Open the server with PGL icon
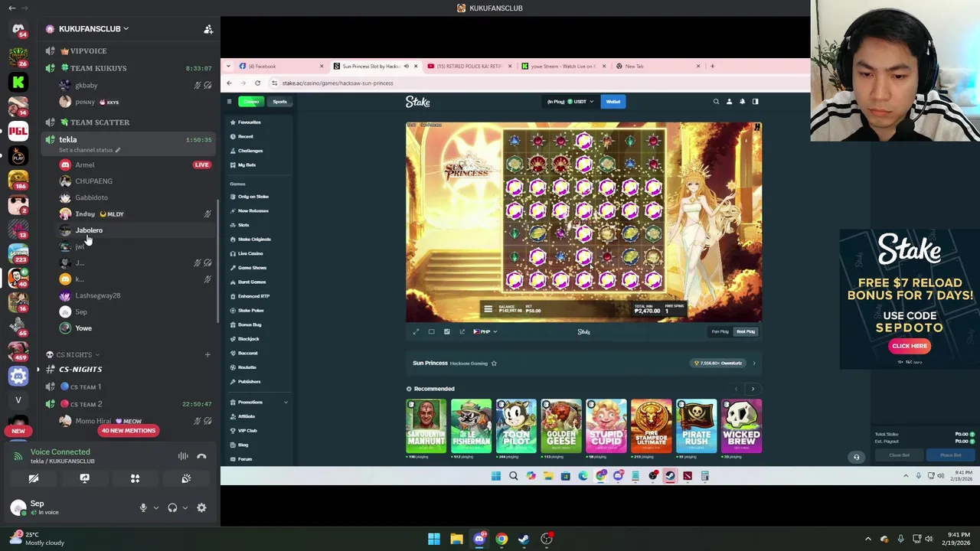 (18, 131)
